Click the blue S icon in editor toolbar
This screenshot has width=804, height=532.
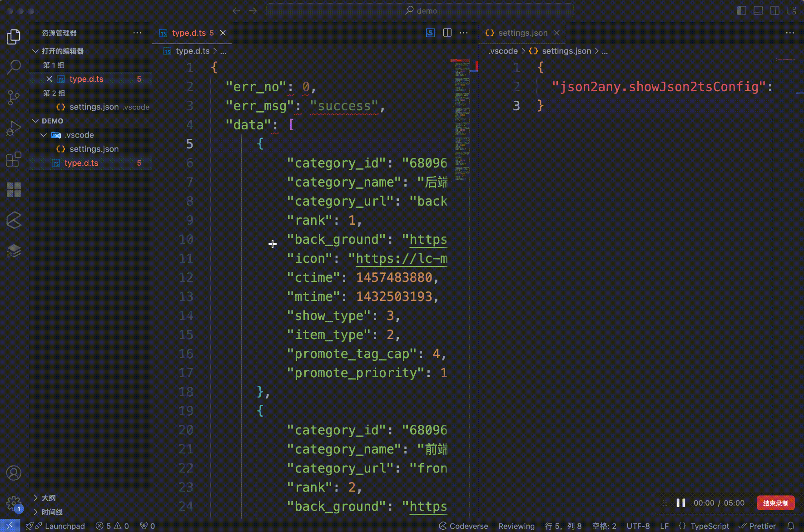click(431, 33)
